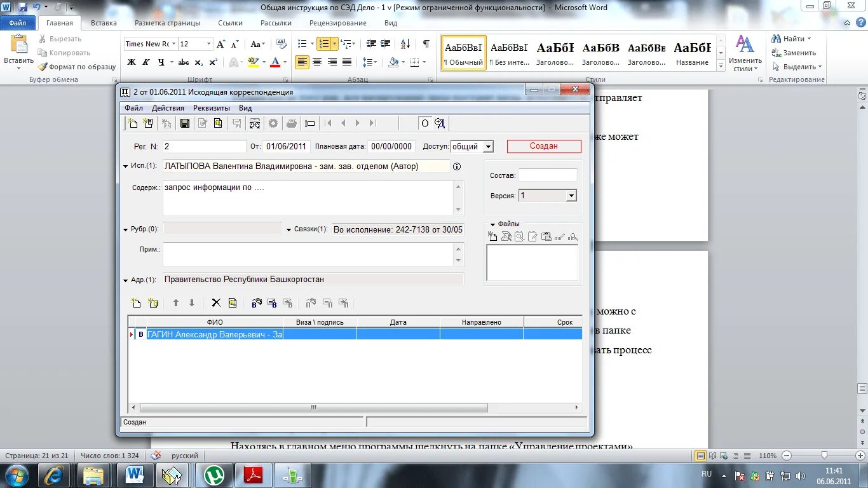Viewport: 868px width, 488px height.
Task: Click the red font color button
Action: 275,62
